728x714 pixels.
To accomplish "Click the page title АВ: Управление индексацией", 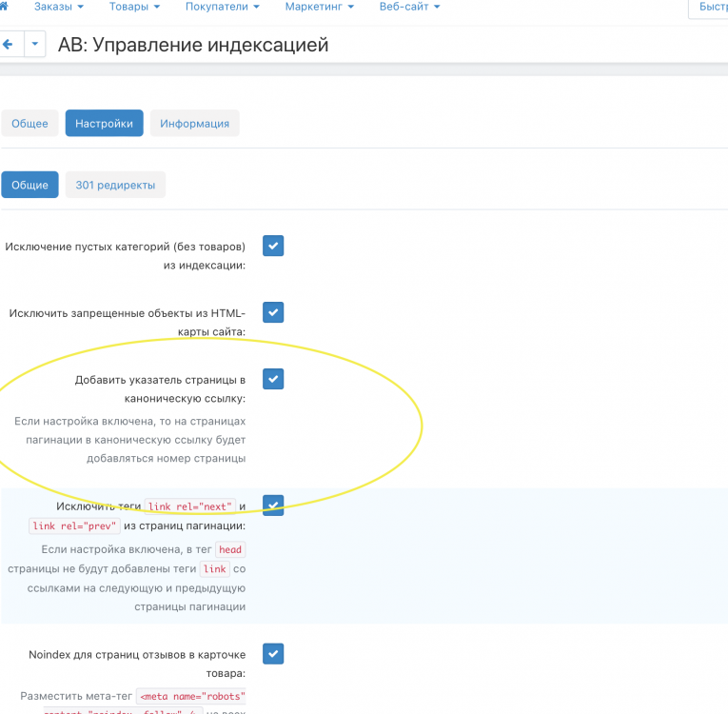I will tap(193, 45).
